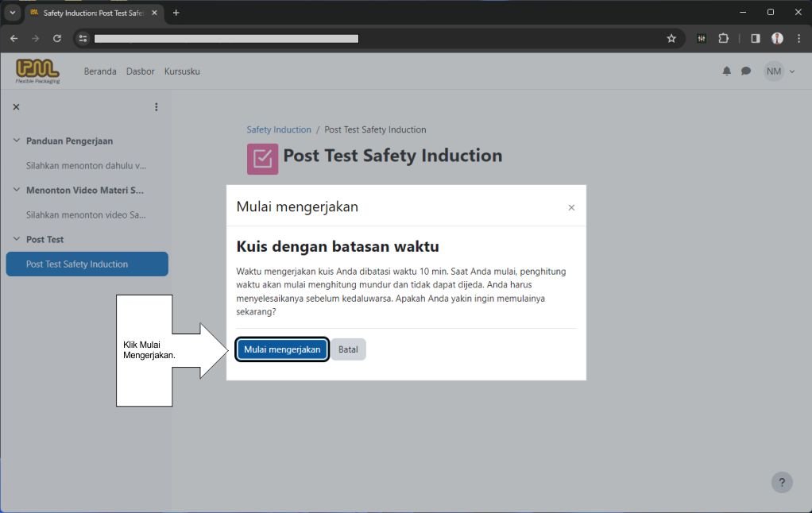
Task: Click the IPM Flexible Packaging logo
Action: coord(37,71)
